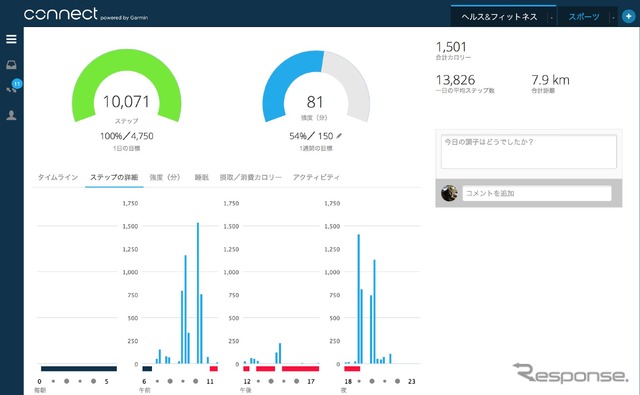Viewport: 640px width, 395px height.
Task: Open アクティビティ tab
Action: (316, 177)
